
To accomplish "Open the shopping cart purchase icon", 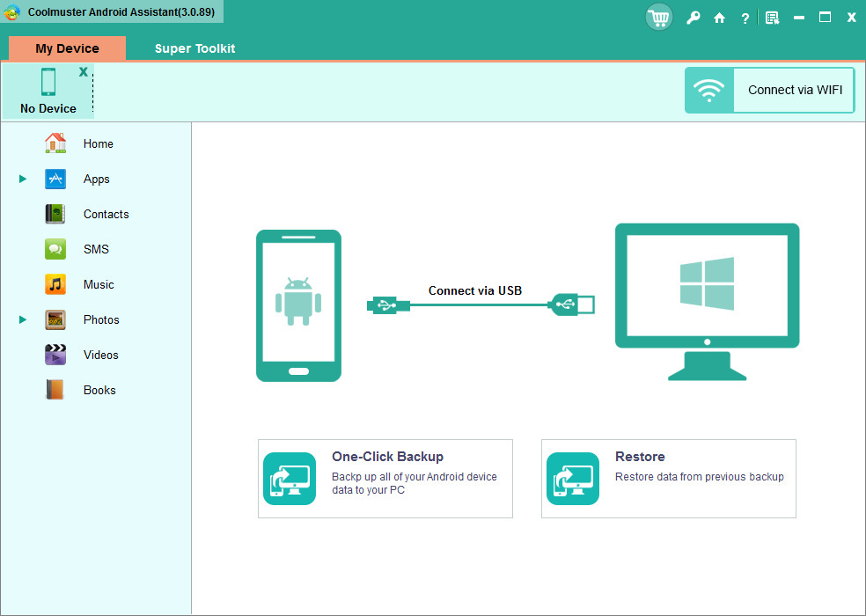I will coord(659,18).
